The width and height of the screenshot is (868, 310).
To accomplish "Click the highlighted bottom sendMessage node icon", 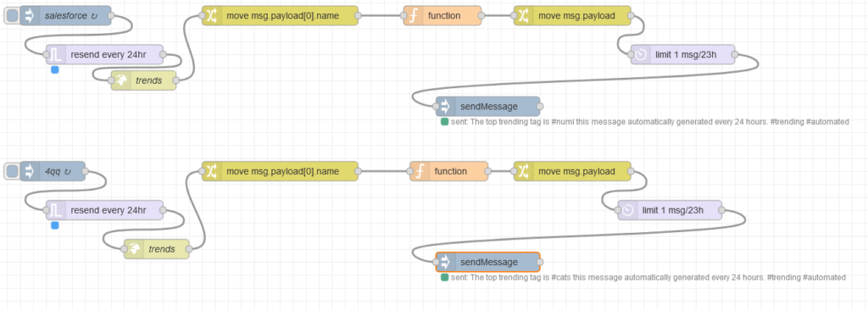I will [445, 262].
